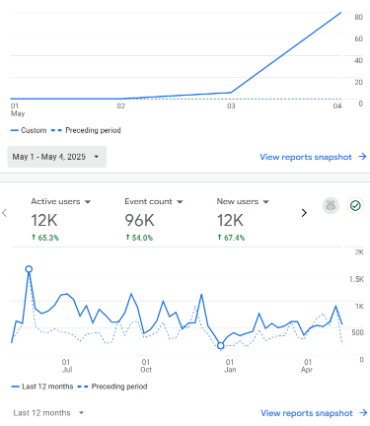Open the Event count metric dropdown
Screen dimensions: 370x426
[154, 201]
